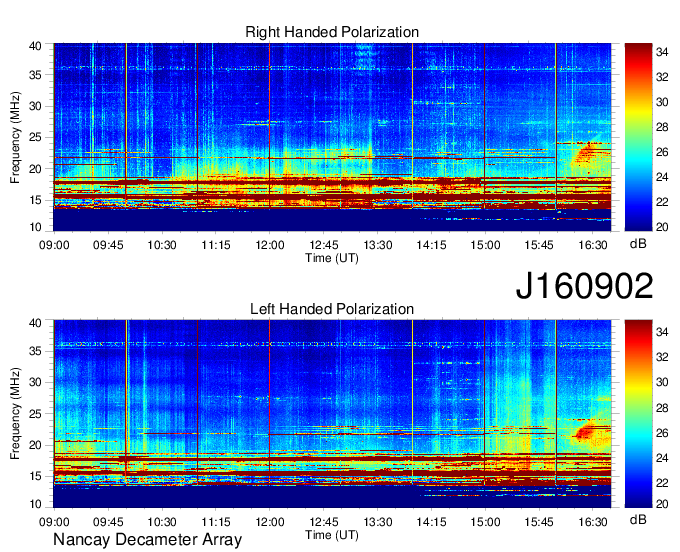Viewport: 680px width, 552px height.
Task: Click 24 value on Left Handed colorbar
Action: point(662,457)
